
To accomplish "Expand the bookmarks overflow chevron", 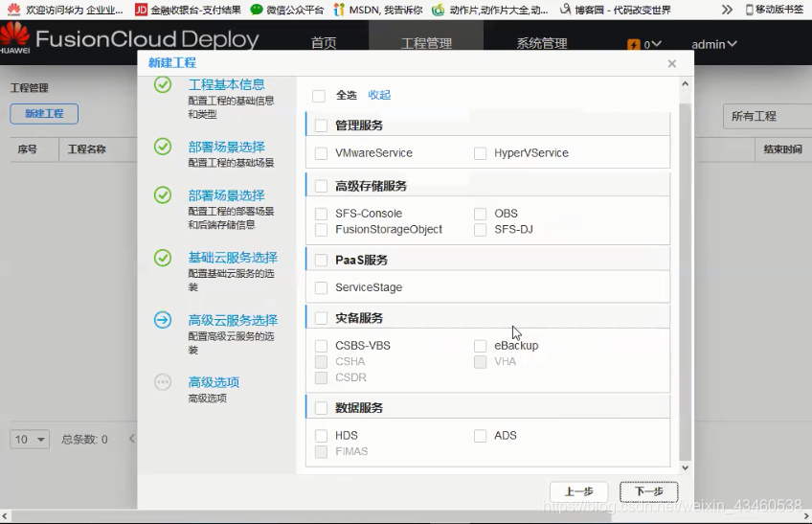I will coord(727,10).
